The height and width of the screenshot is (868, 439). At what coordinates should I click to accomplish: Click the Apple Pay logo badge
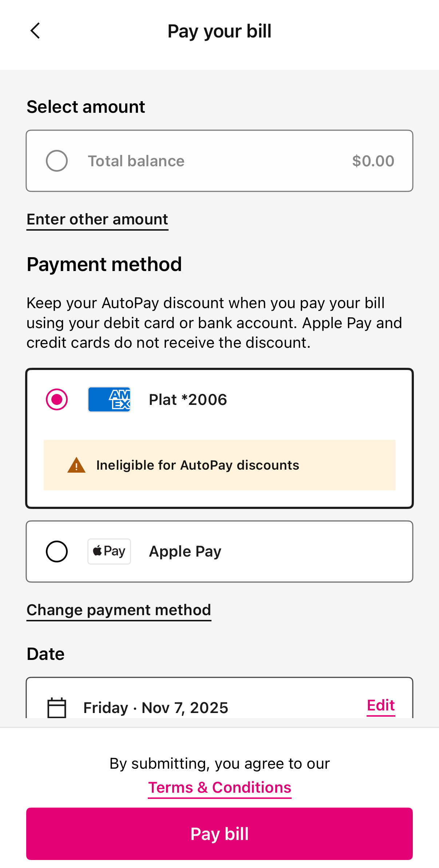pos(109,551)
